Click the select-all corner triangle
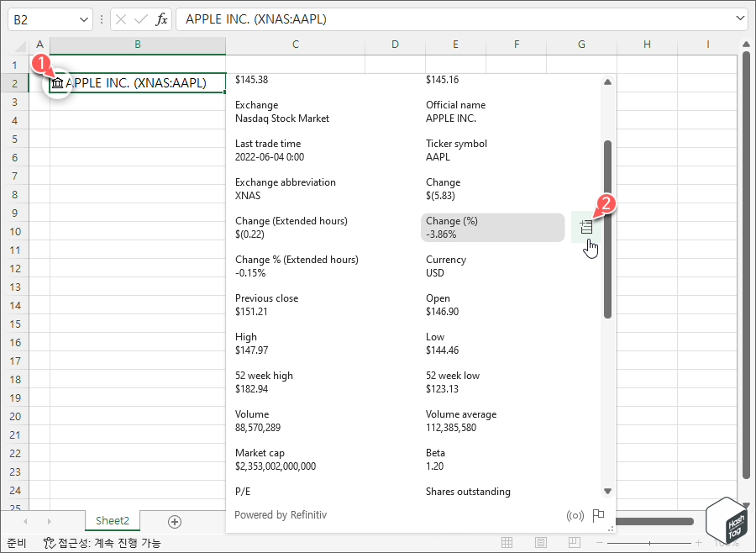Image resolution: width=756 pixels, height=553 pixels. tap(20, 45)
